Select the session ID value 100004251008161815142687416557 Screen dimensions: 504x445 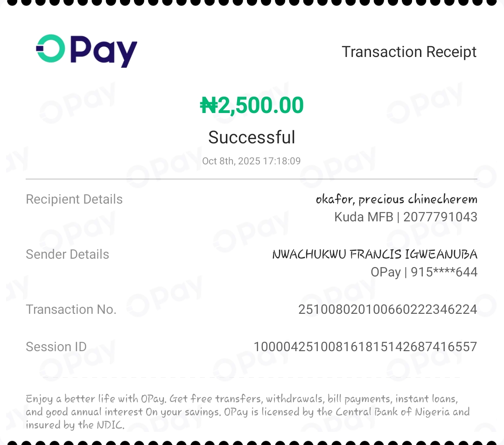pos(365,347)
